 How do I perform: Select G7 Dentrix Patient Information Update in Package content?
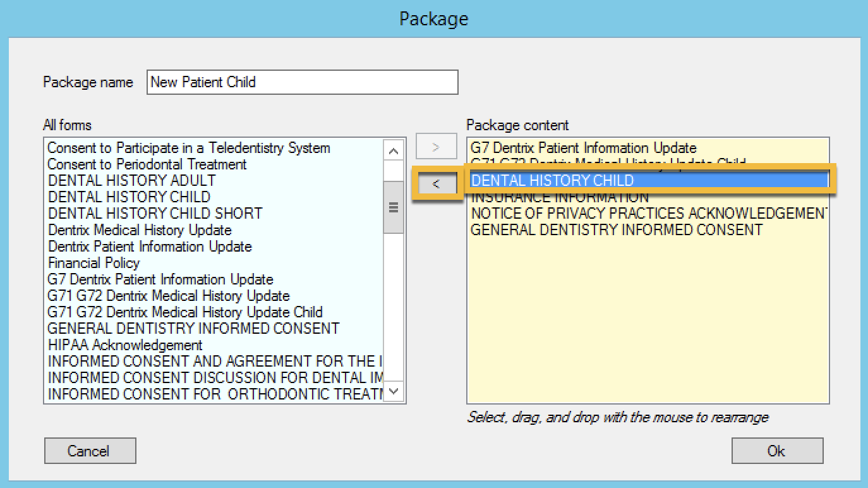[x=583, y=148]
